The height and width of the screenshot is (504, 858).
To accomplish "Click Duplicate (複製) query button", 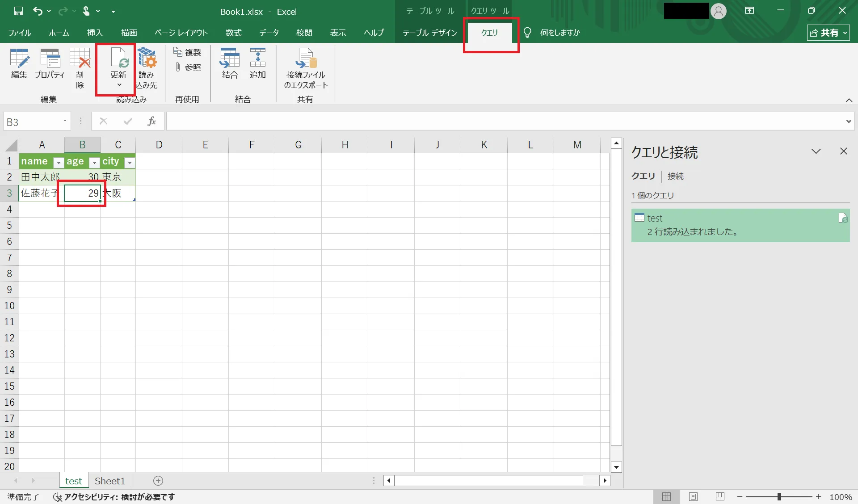I will (x=187, y=52).
